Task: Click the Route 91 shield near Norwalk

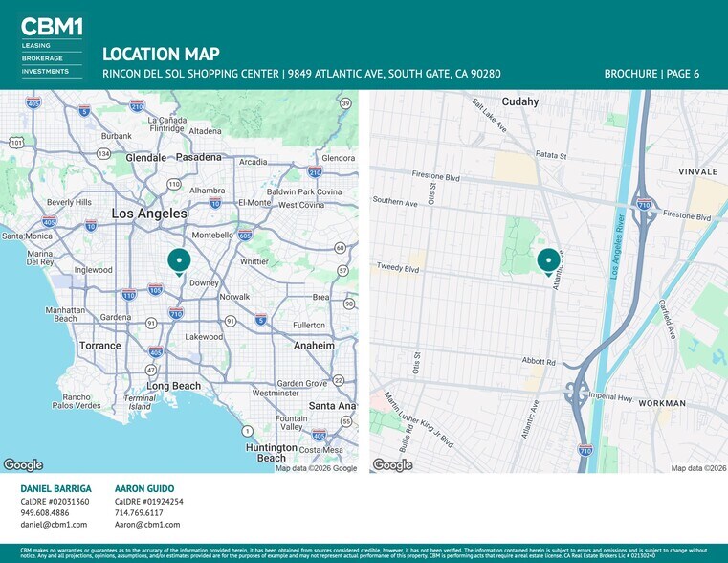Action: pos(231,321)
